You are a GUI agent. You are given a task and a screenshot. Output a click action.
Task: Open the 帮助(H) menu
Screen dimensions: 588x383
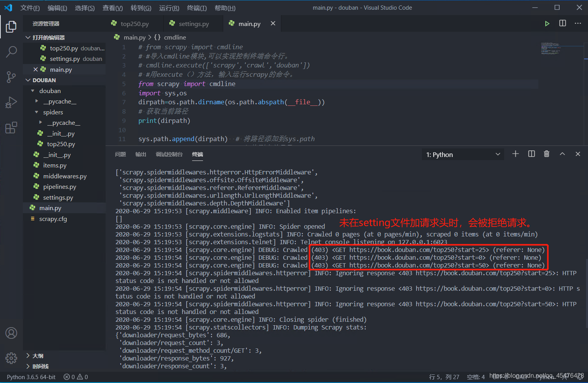click(225, 8)
